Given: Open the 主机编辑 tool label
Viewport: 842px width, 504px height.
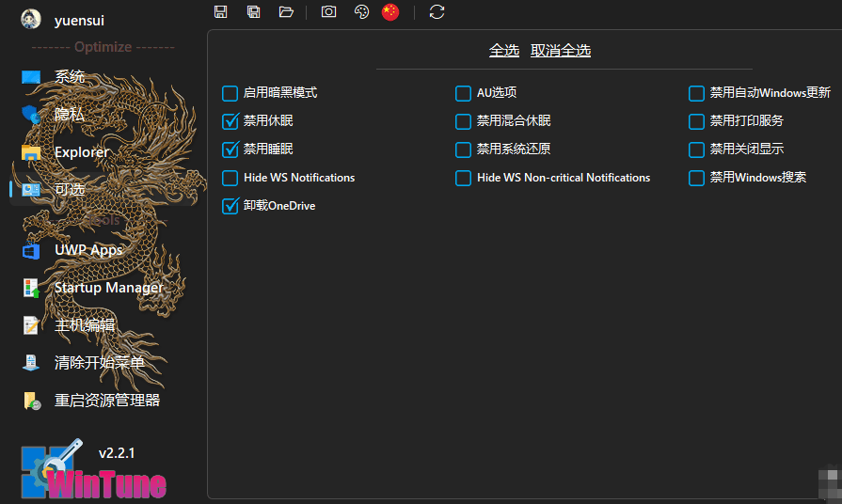Looking at the screenshot, I should click(x=85, y=325).
